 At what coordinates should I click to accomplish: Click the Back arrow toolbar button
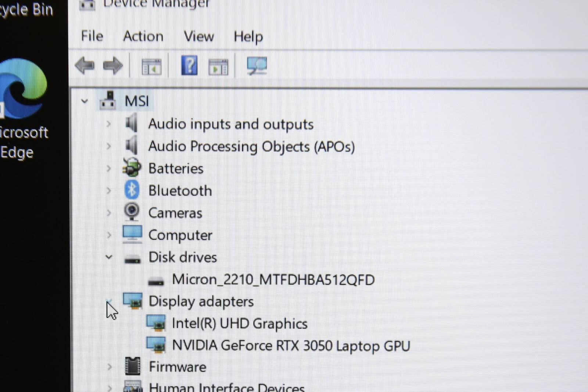pos(85,66)
